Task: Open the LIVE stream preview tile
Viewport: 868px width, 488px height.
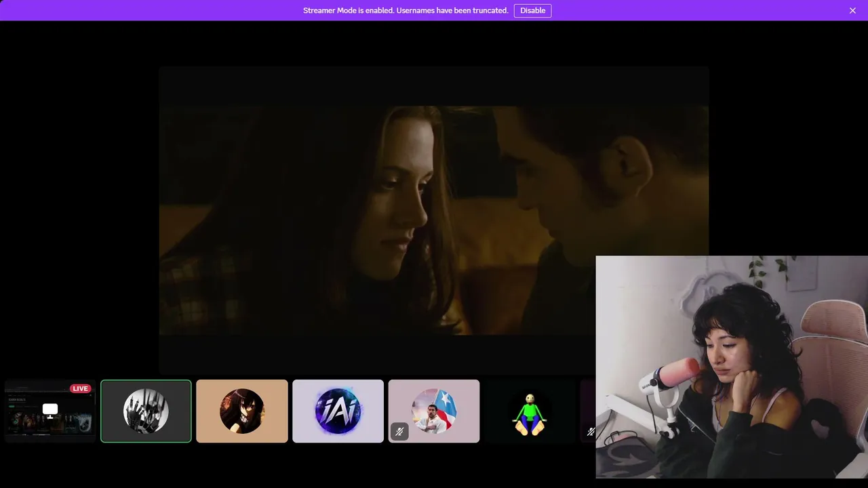Action: tap(50, 411)
